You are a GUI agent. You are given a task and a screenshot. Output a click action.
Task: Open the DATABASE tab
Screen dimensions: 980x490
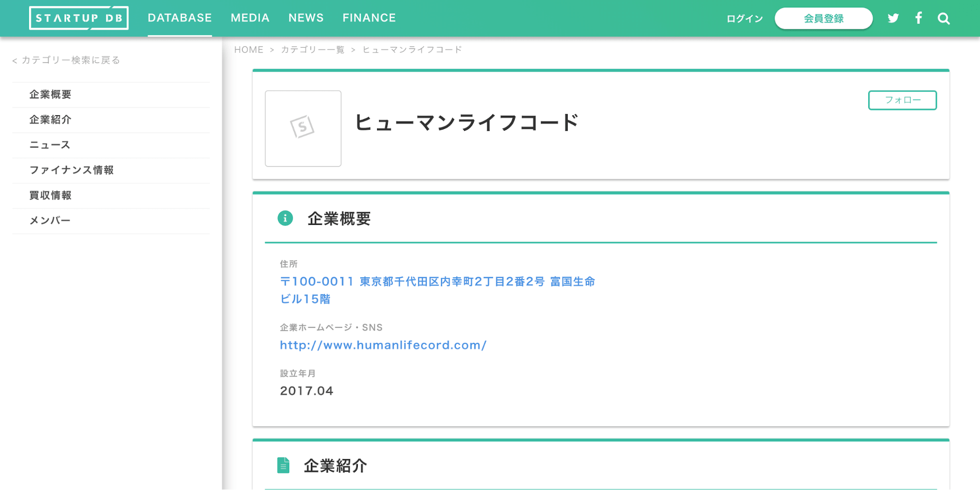(180, 18)
